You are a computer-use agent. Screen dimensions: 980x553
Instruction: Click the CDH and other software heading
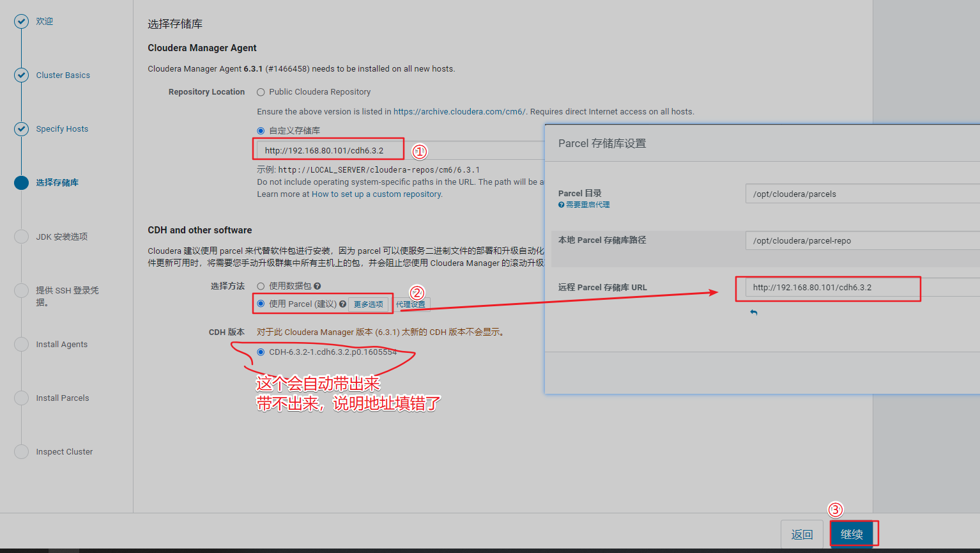(x=200, y=230)
